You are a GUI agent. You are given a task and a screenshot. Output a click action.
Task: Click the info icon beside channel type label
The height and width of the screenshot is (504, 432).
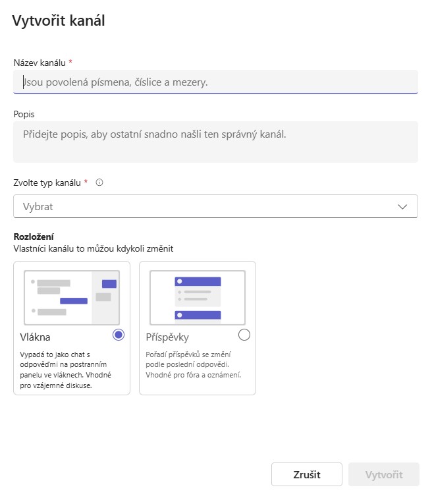99,182
